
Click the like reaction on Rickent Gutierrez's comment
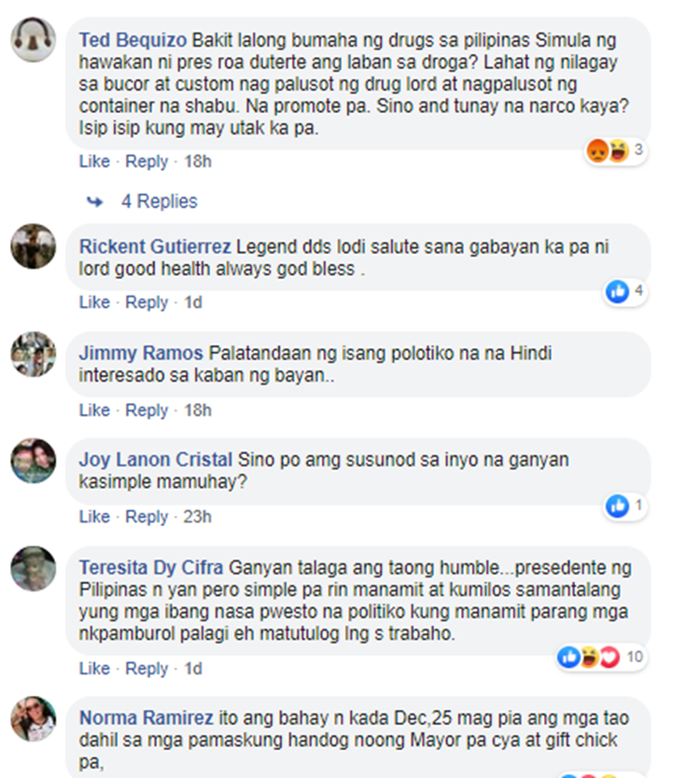point(617,291)
